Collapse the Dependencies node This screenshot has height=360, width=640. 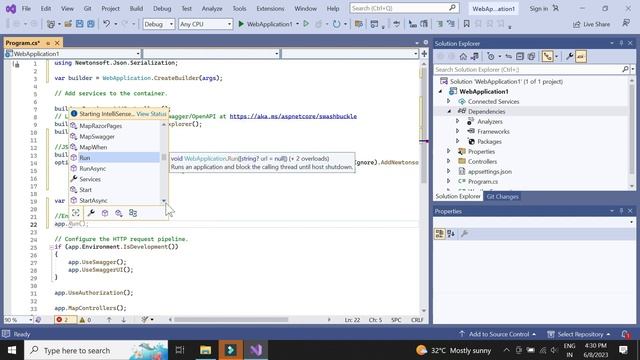tap(449, 111)
